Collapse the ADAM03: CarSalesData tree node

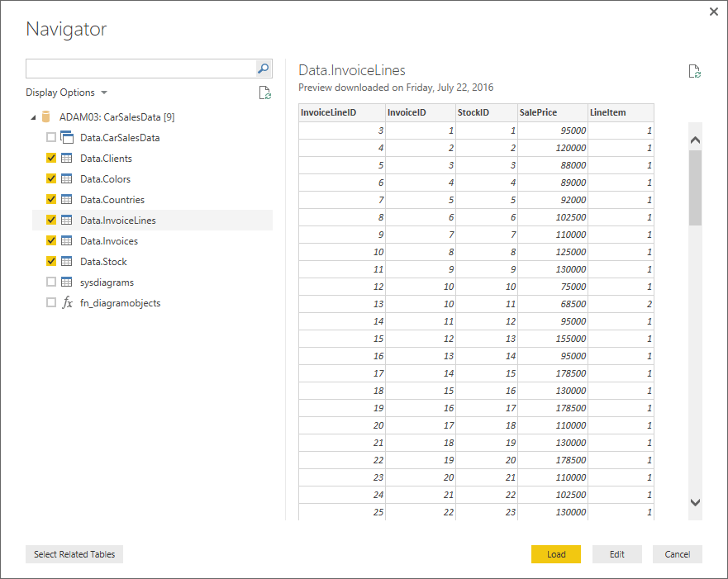point(33,117)
